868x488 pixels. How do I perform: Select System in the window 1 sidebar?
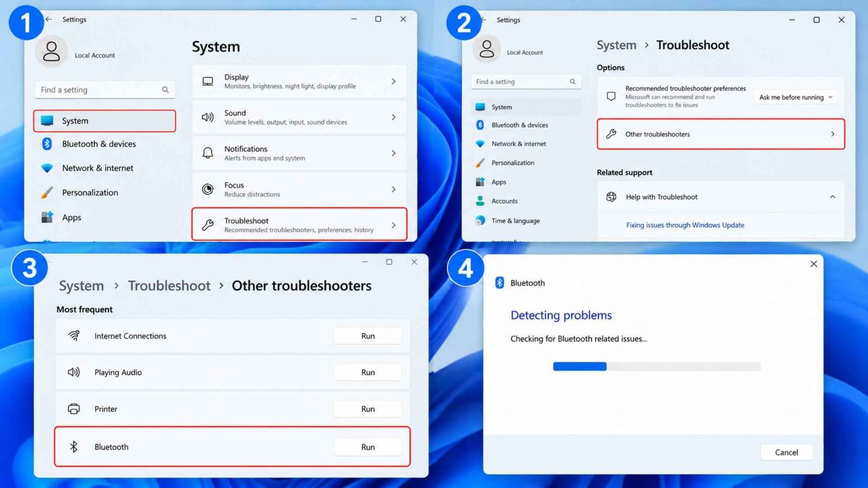pyautogui.click(x=105, y=121)
